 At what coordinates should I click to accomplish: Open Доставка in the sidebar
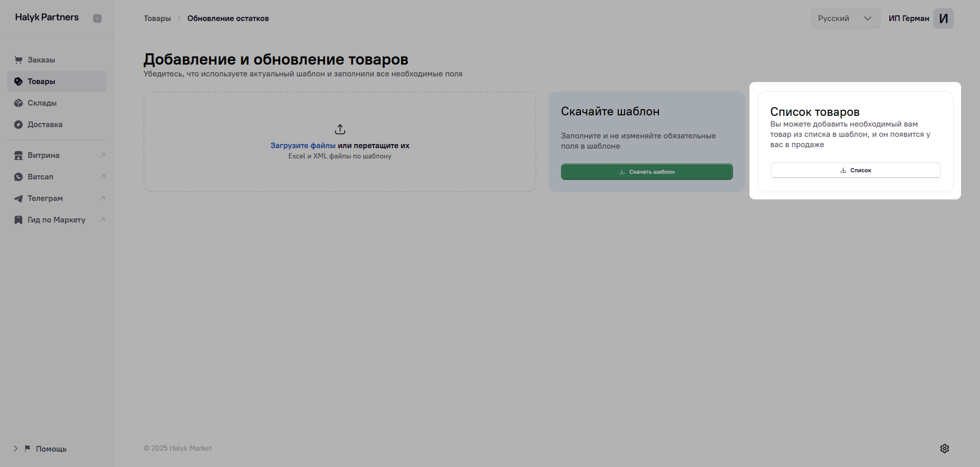click(x=57, y=125)
